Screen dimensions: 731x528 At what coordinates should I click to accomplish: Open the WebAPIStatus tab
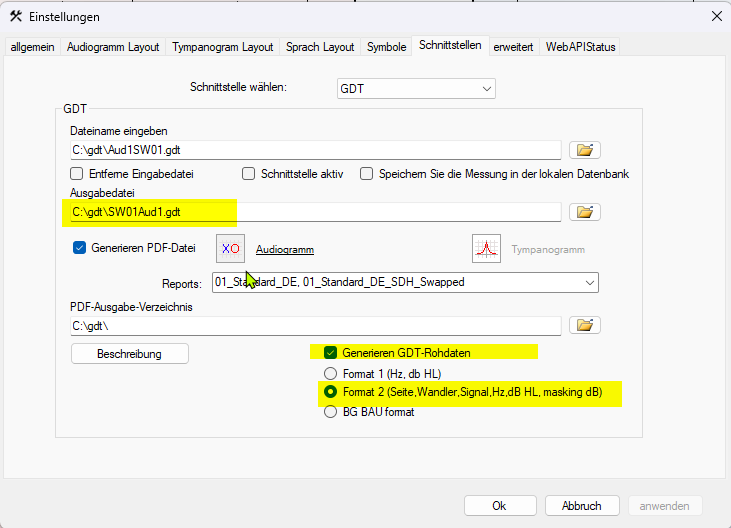pyautogui.click(x=580, y=47)
